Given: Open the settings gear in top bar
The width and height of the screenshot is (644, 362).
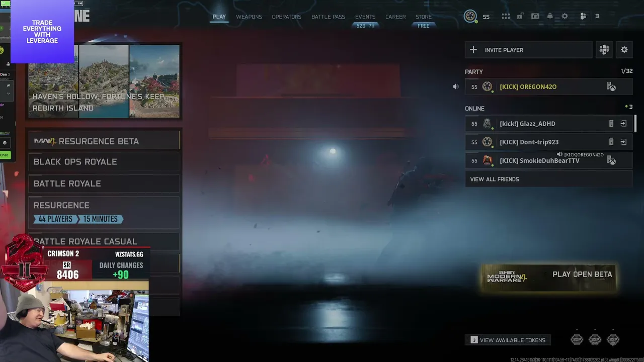Looking at the screenshot, I should (565, 16).
